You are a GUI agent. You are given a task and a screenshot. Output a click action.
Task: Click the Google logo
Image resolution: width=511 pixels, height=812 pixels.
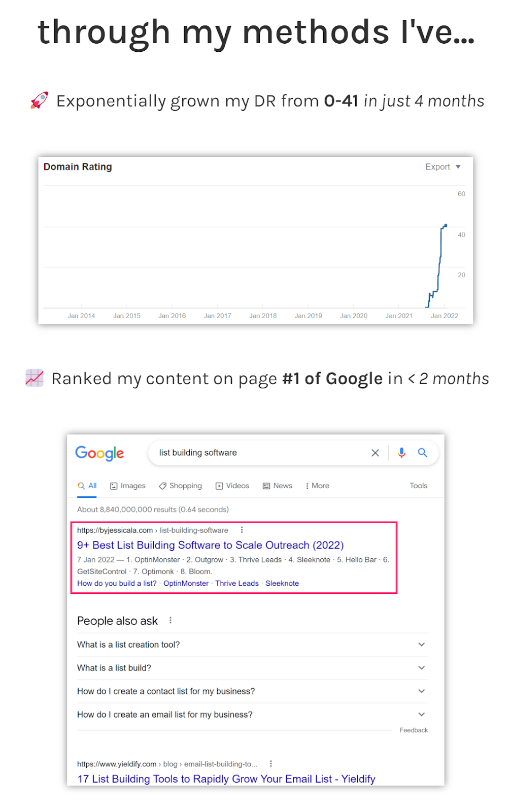[x=99, y=453]
